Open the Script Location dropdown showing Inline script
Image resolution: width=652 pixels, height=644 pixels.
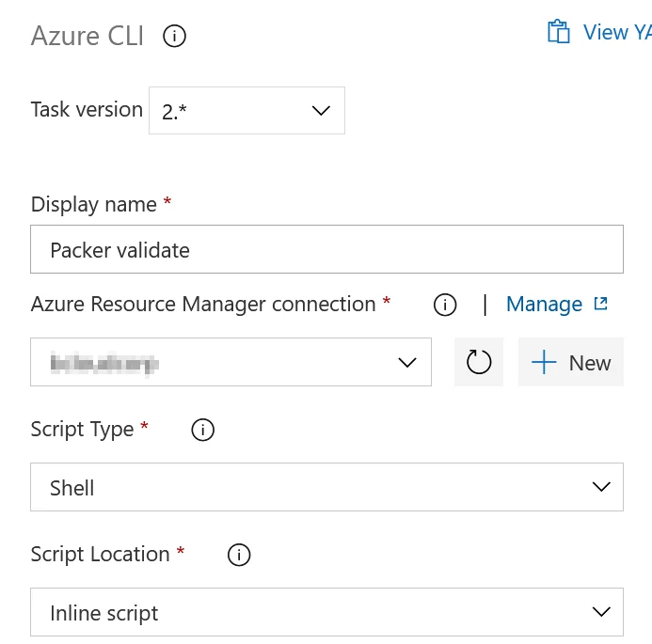(x=326, y=612)
